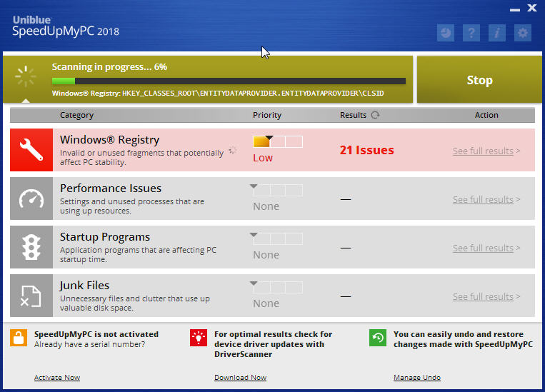The image size is (545, 392).
Task: Click the green undo restore icon
Action: (378, 338)
